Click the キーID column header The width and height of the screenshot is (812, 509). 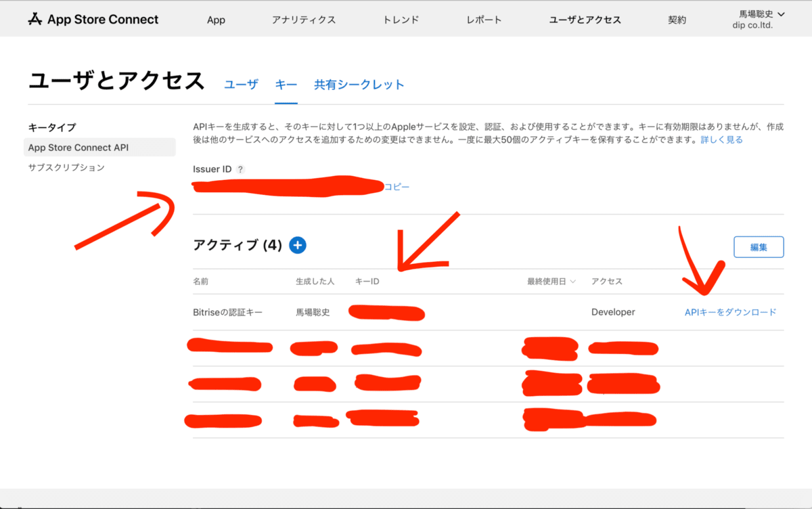367,281
